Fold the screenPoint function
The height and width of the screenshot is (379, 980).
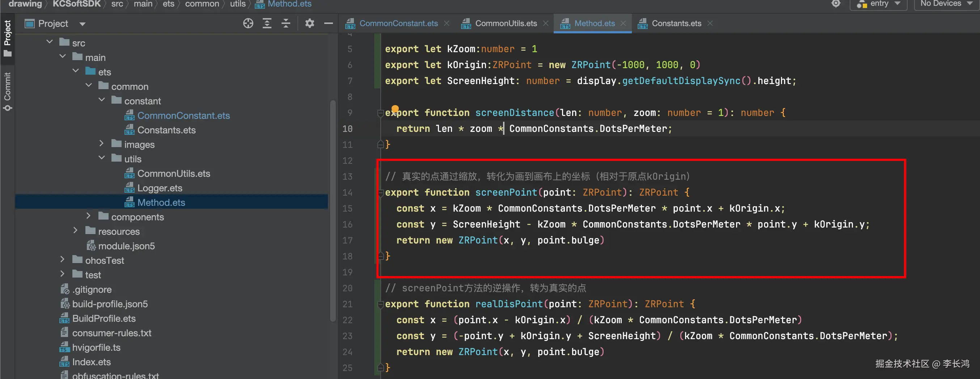[x=380, y=193]
